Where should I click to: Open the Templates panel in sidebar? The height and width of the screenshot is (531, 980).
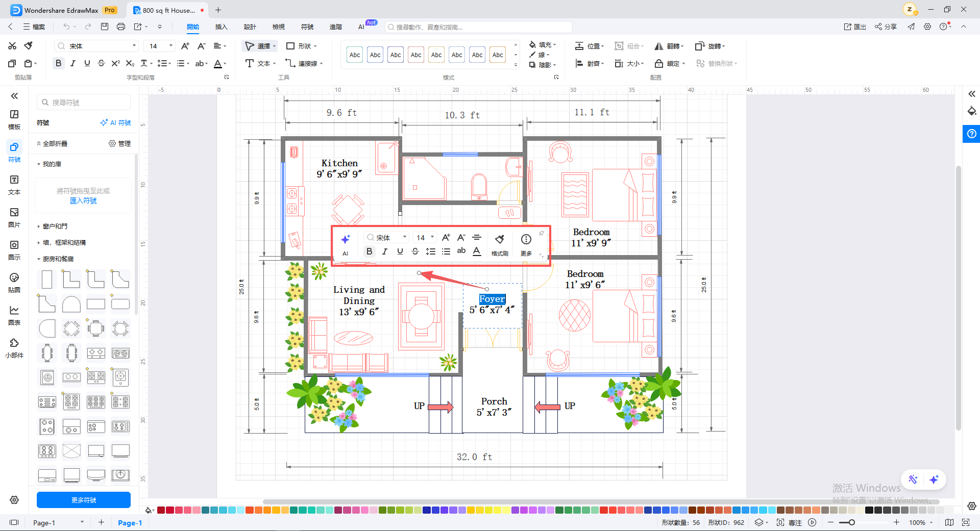click(14, 119)
